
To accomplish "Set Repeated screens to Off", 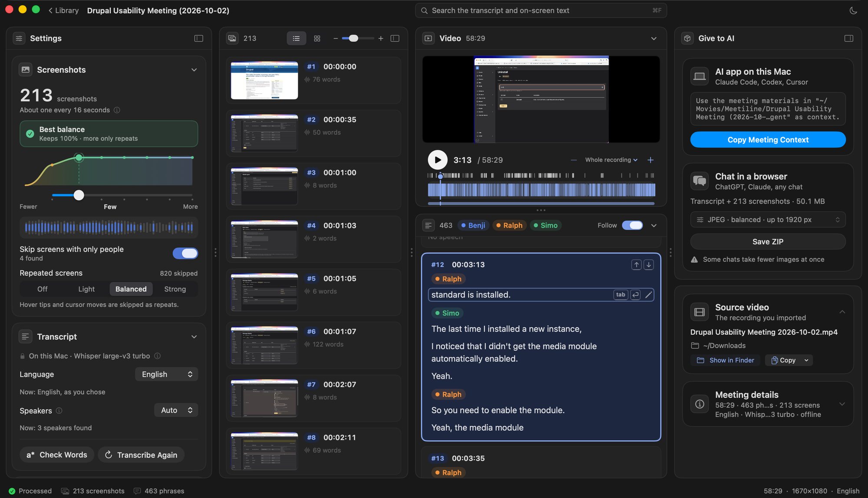I will [42, 289].
